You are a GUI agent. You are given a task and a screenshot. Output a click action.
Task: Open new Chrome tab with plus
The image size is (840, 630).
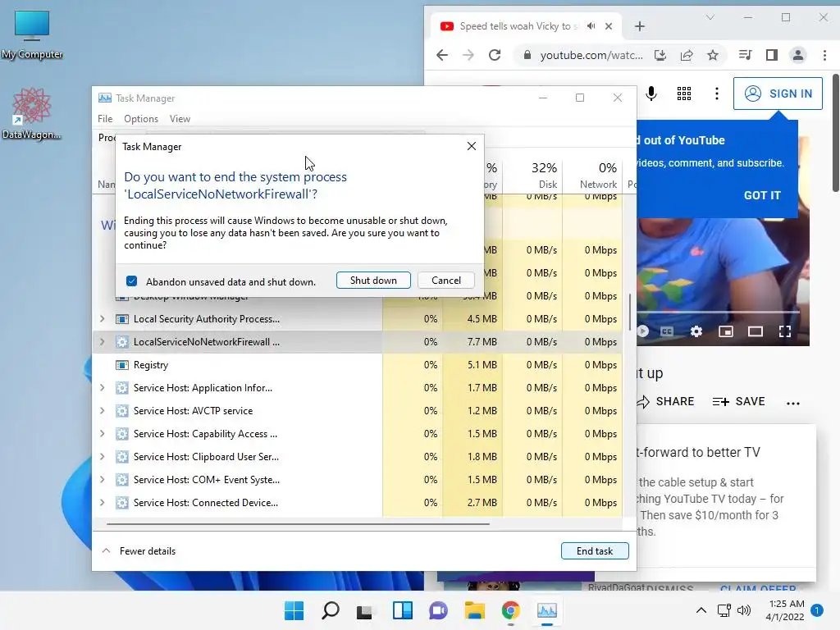pyautogui.click(x=640, y=26)
